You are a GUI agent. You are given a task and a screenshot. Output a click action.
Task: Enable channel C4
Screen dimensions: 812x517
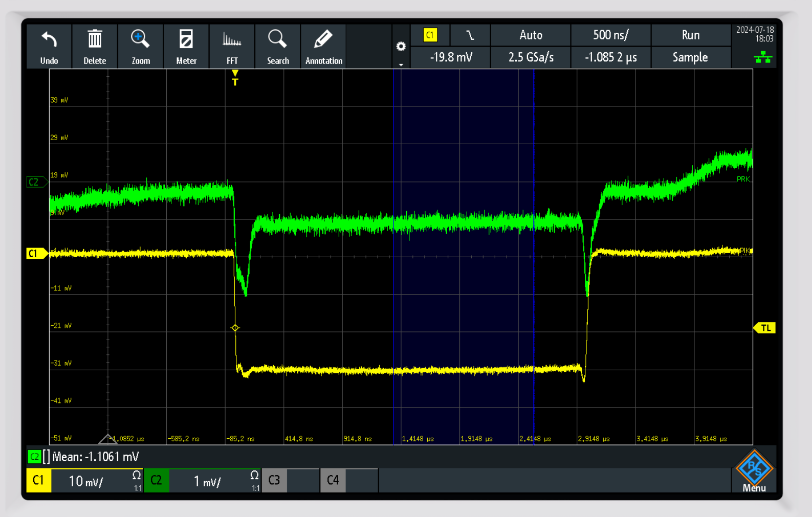333,481
